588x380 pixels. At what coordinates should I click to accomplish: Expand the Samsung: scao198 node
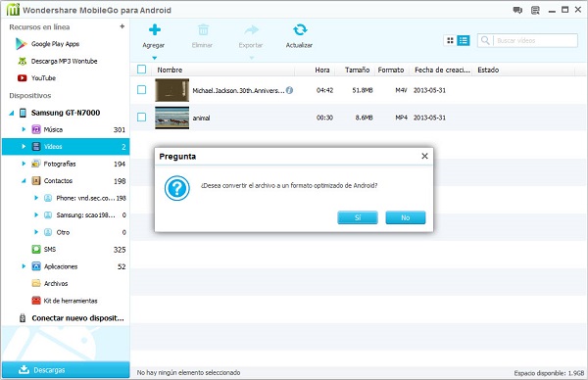[x=36, y=214]
